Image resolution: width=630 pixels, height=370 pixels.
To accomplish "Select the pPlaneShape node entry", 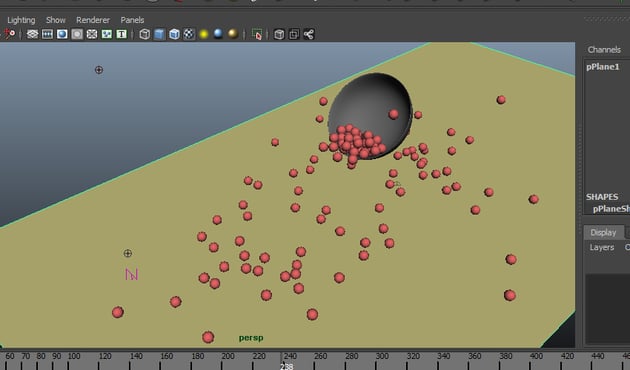I will (x=611, y=209).
